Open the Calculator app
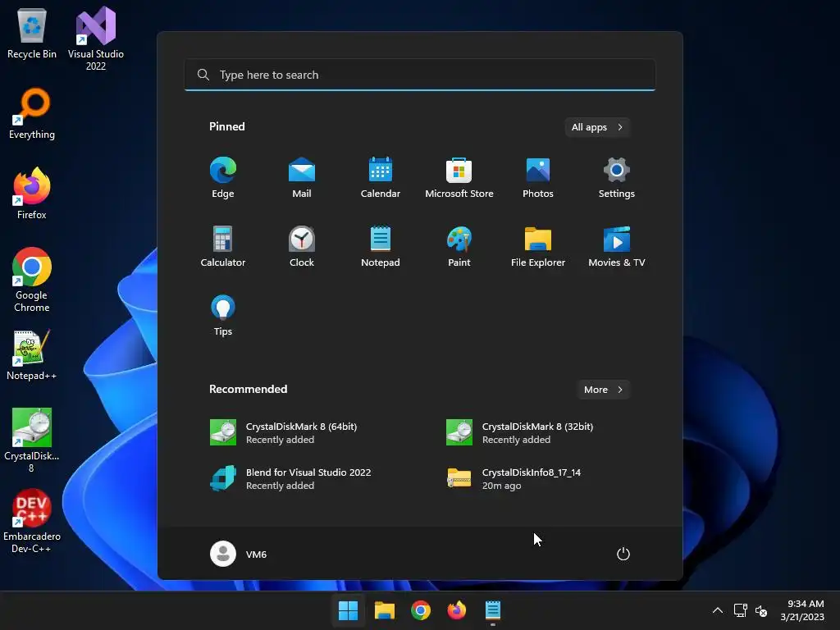The width and height of the screenshot is (840, 630). tap(223, 246)
